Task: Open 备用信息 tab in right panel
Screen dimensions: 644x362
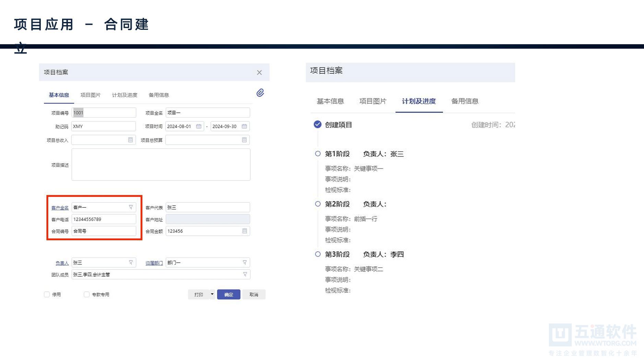Action: 465,101
